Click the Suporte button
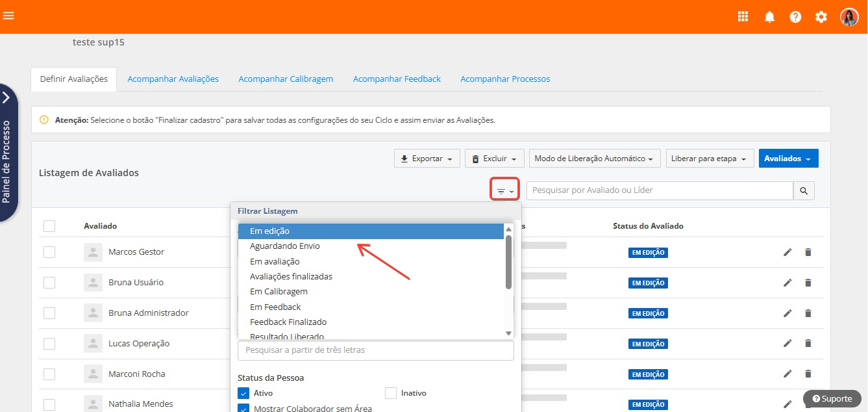 click(832, 398)
